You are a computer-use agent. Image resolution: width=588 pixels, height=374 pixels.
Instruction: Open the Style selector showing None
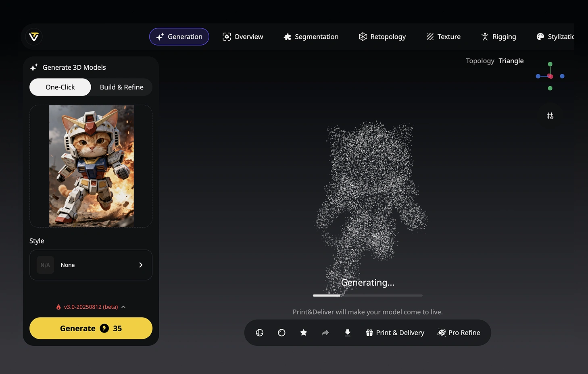(x=91, y=265)
